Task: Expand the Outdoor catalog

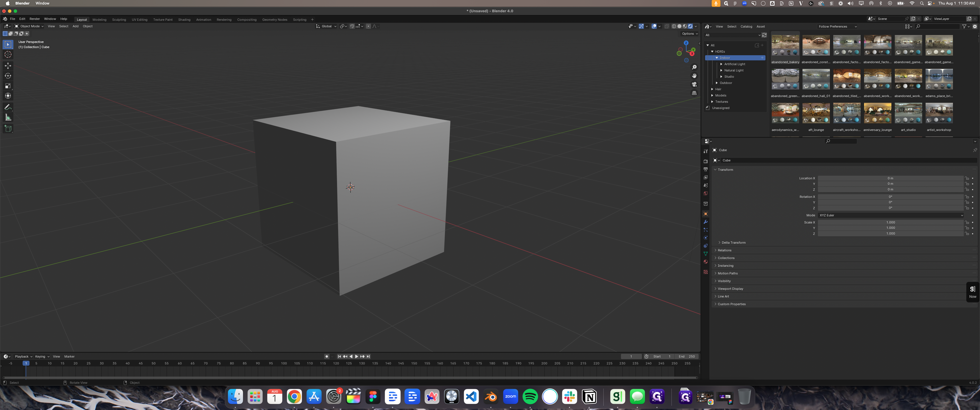Action: coord(717,83)
